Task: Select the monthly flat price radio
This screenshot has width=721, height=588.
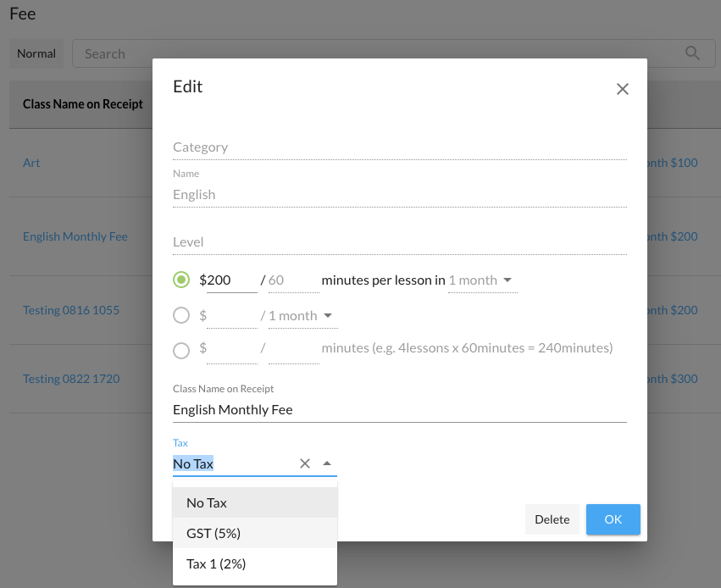Action: tap(181, 315)
